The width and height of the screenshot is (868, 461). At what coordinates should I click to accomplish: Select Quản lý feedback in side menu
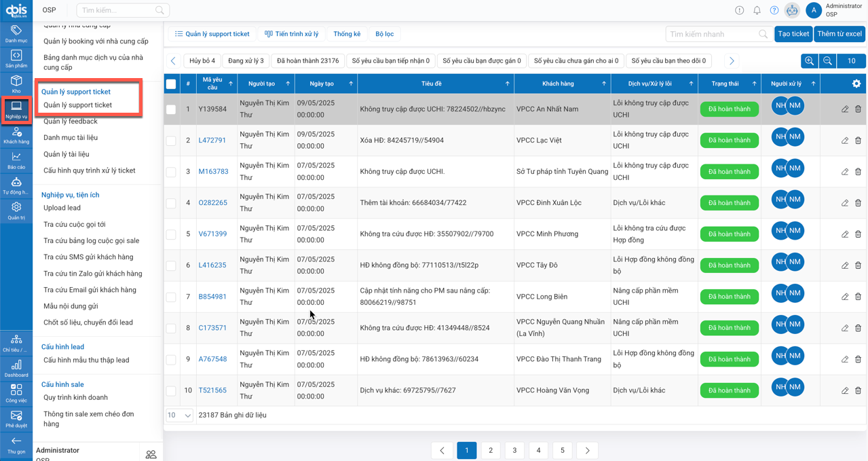pos(71,122)
